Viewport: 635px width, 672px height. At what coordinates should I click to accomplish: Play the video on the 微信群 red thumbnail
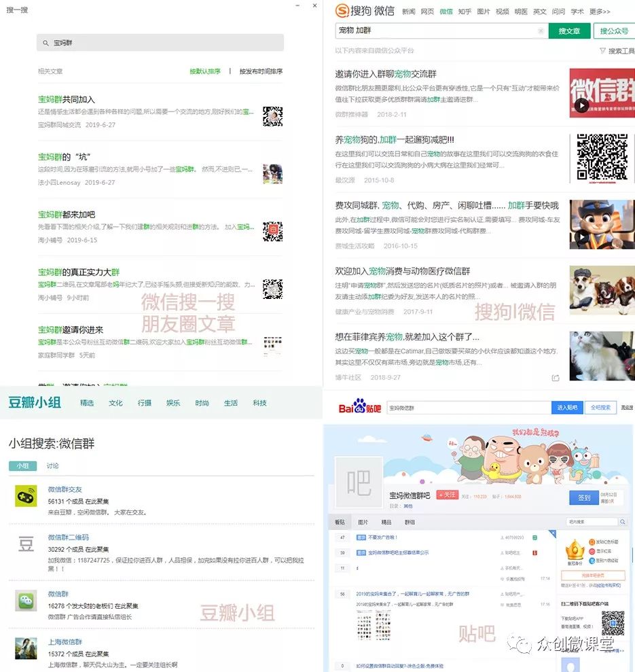[581, 105]
